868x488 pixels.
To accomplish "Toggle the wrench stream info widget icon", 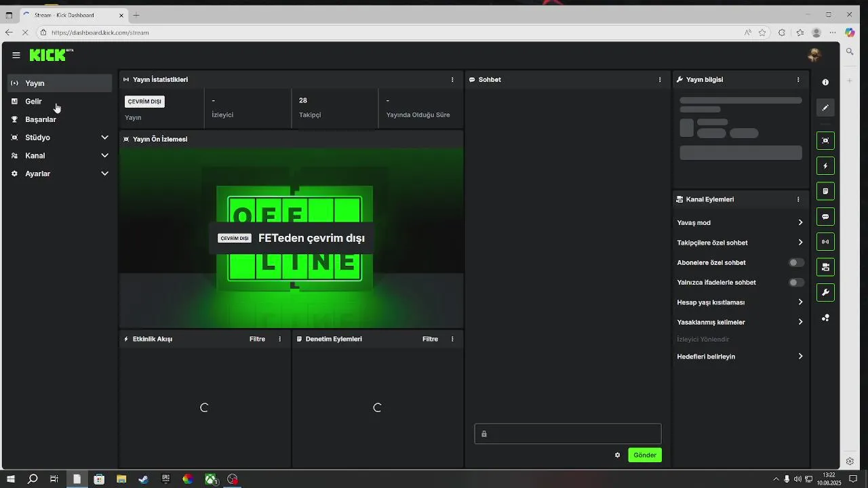I will coord(825,293).
